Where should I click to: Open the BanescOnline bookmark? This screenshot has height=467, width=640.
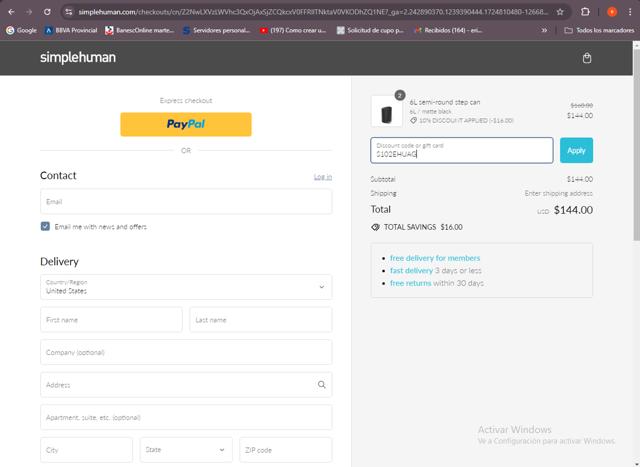point(140,30)
